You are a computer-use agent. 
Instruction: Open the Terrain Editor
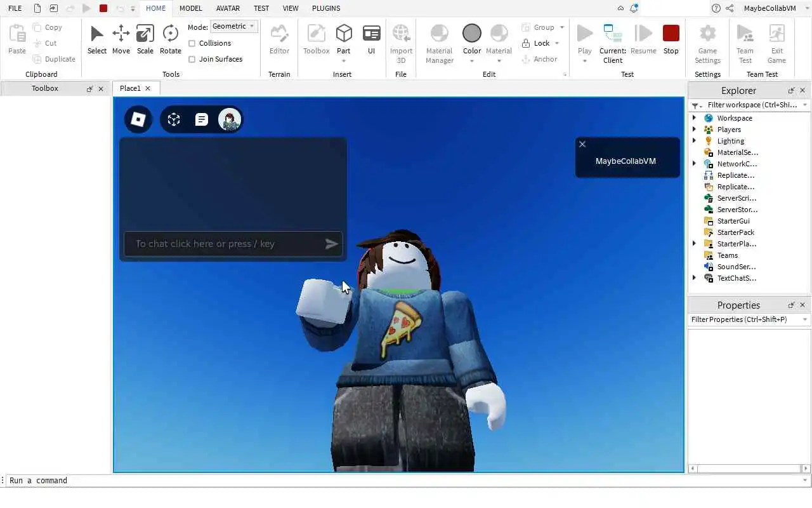279,40
